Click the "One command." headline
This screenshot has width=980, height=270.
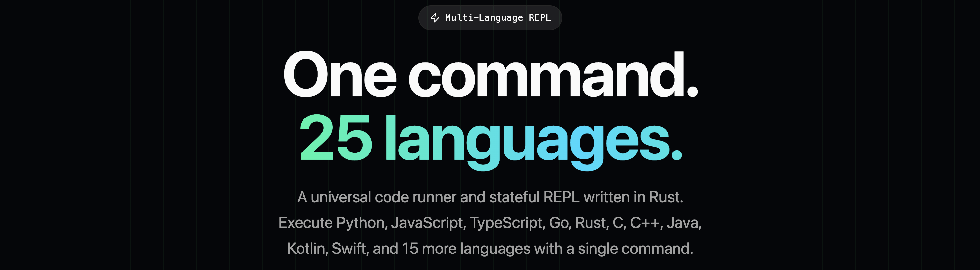pos(491,75)
